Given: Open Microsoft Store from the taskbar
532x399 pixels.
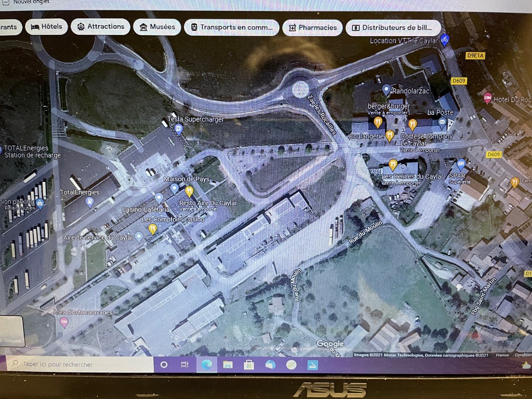Looking at the screenshot, I should pyautogui.click(x=249, y=365).
